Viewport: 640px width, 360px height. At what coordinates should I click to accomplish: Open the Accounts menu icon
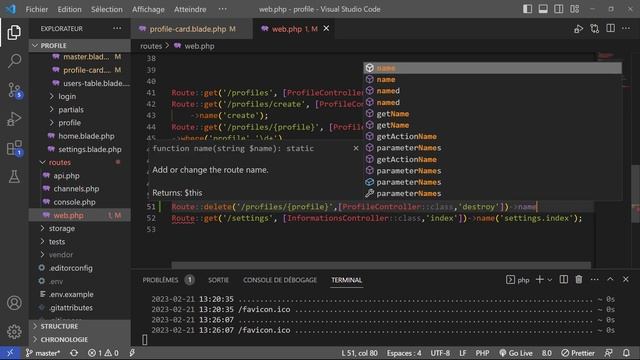click(14, 303)
